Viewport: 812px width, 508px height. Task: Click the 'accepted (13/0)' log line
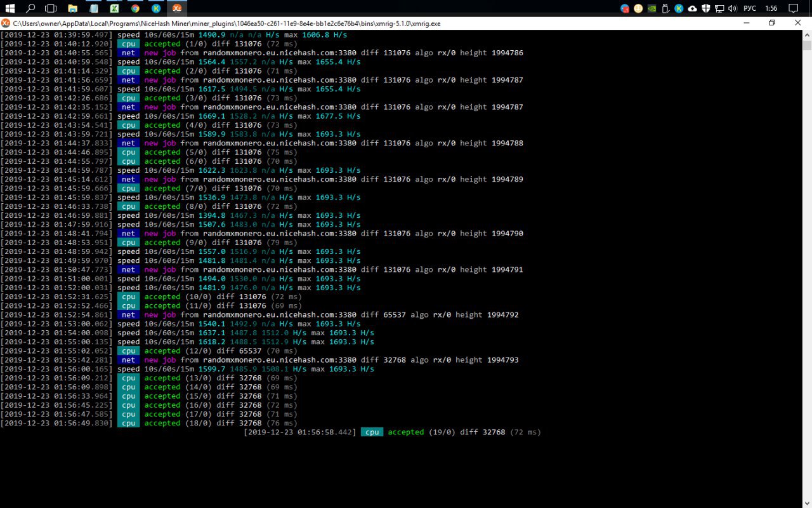click(148, 378)
